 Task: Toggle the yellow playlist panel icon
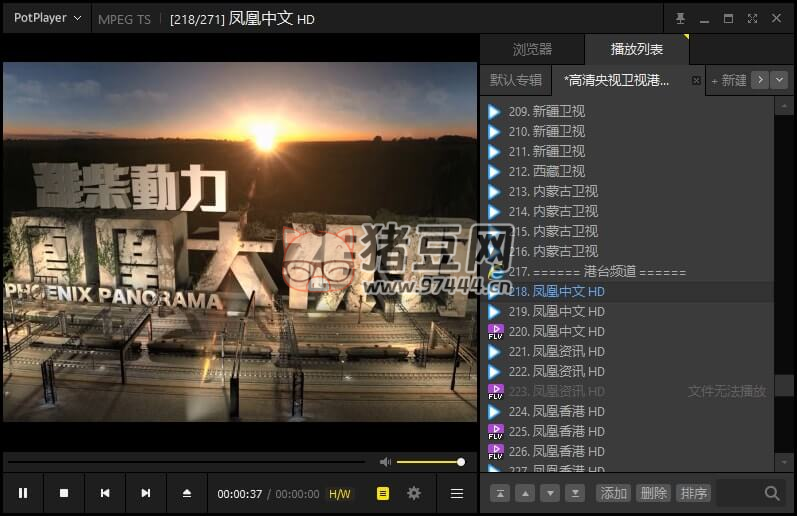coord(383,493)
